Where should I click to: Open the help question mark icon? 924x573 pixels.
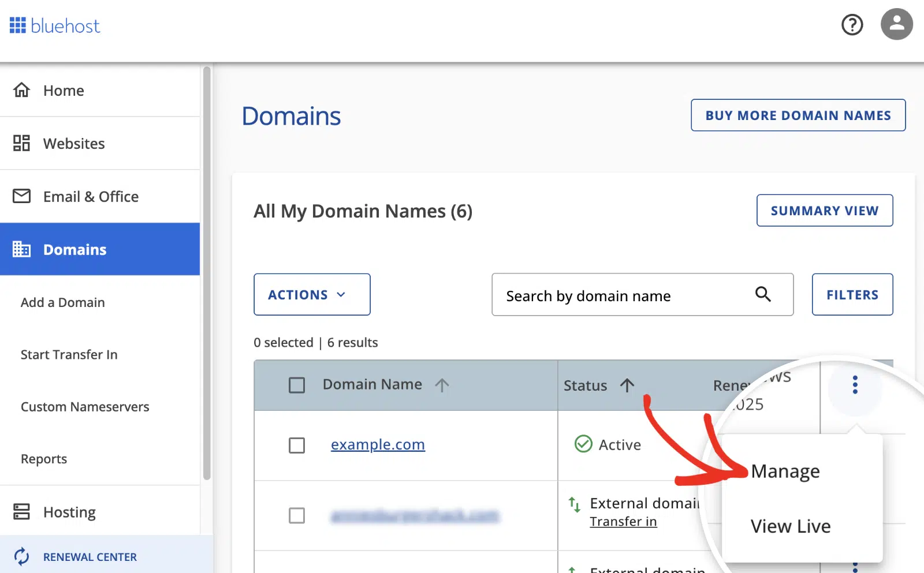tap(852, 25)
